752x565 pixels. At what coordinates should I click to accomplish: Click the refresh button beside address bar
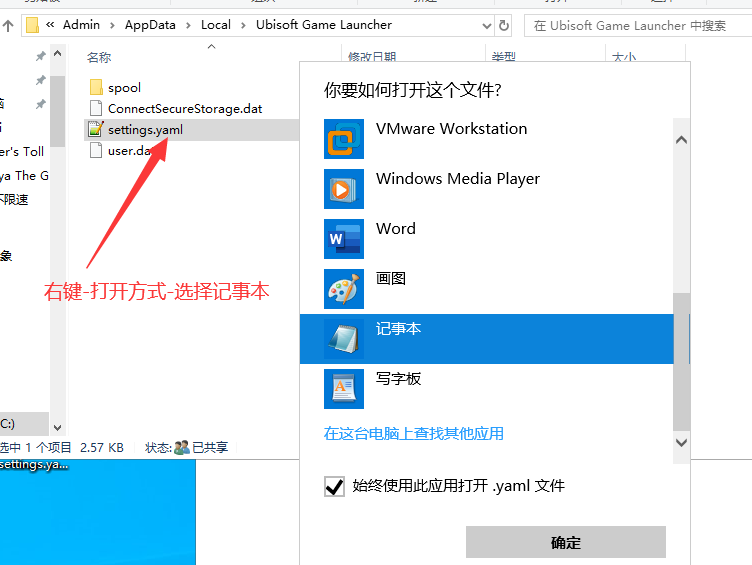tap(504, 25)
